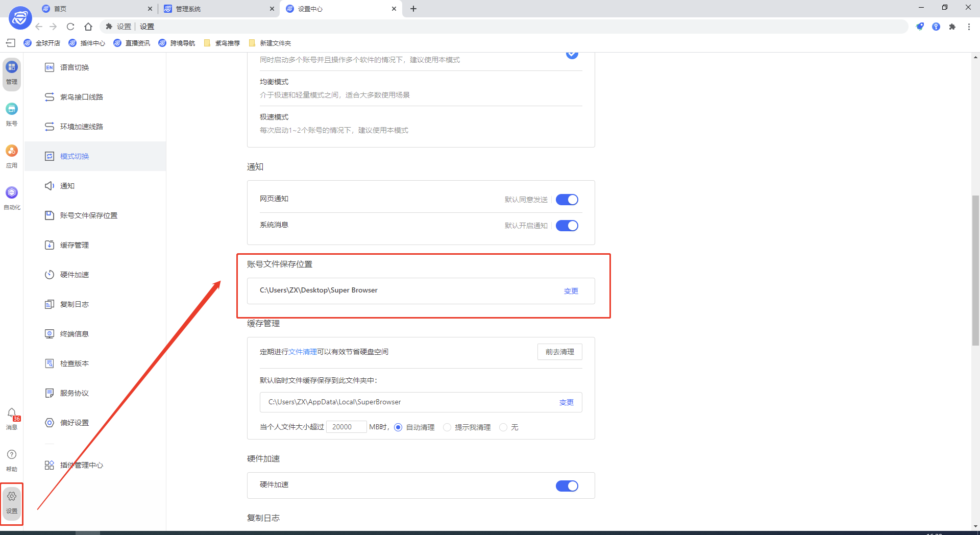The image size is (980, 535).
Task: Click the 前去清理 cleanup button
Action: (x=559, y=352)
